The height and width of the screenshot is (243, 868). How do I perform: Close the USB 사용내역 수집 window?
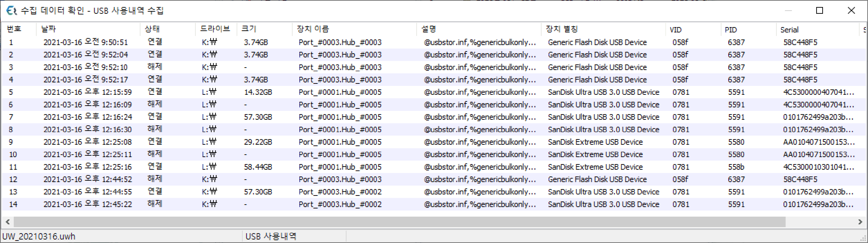(x=851, y=11)
